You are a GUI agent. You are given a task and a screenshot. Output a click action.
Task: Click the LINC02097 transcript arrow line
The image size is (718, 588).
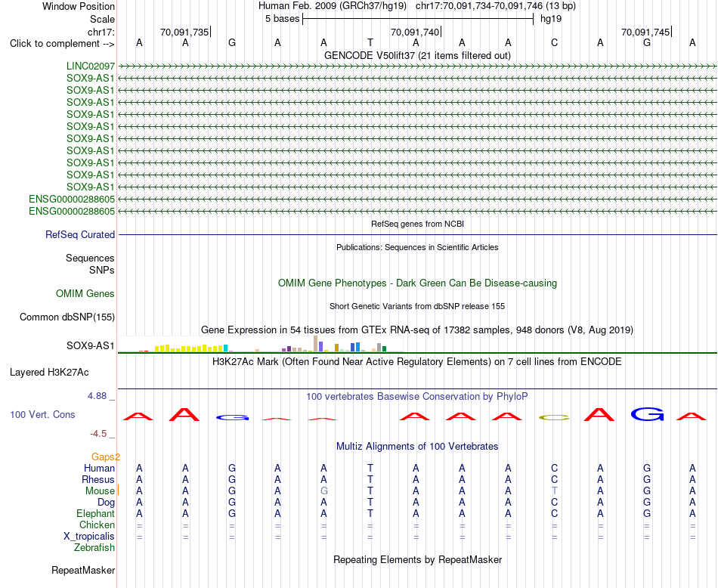click(x=418, y=67)
